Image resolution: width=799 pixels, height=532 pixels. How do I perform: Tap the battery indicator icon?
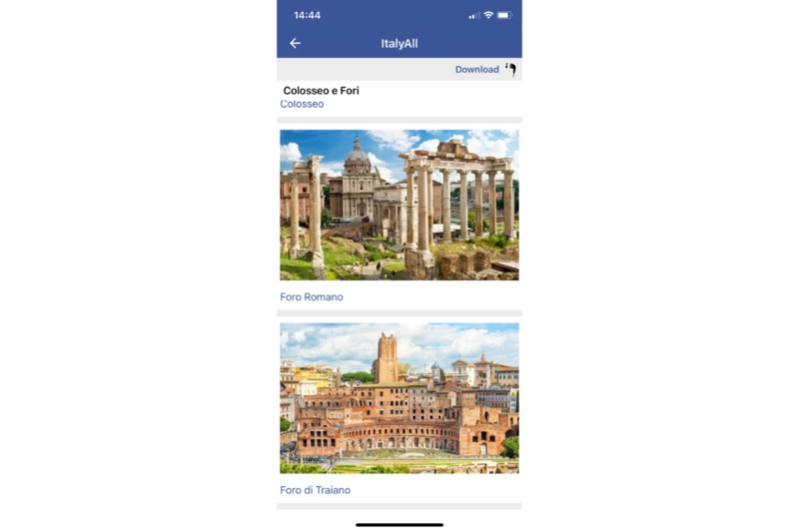pyautogui.click(x=504, y=15)
